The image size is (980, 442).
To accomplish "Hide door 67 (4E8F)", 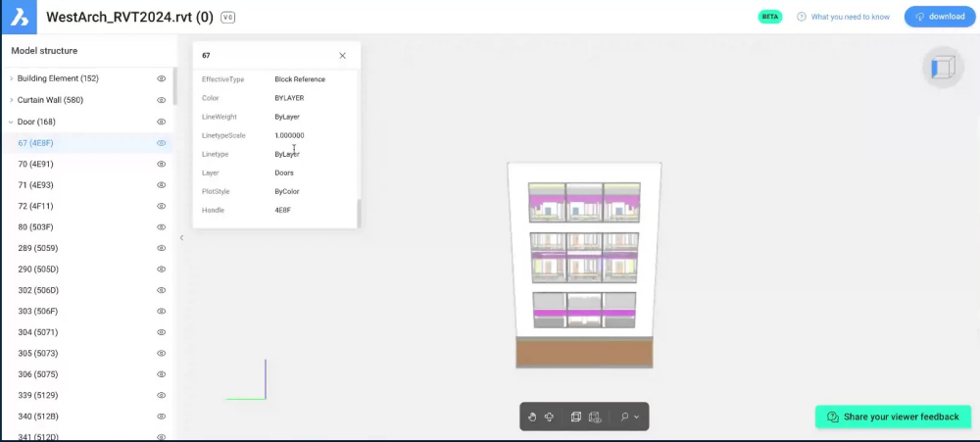I will 162,143.
